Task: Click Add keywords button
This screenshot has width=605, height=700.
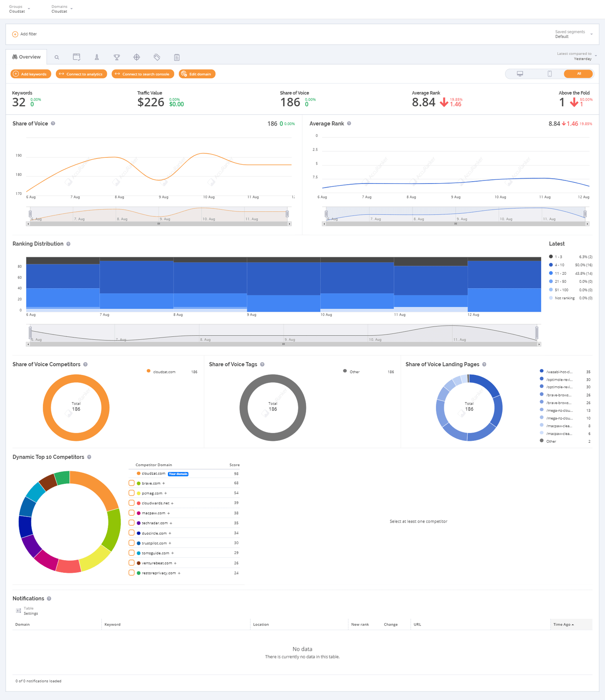Action: (x=31, y=74)
